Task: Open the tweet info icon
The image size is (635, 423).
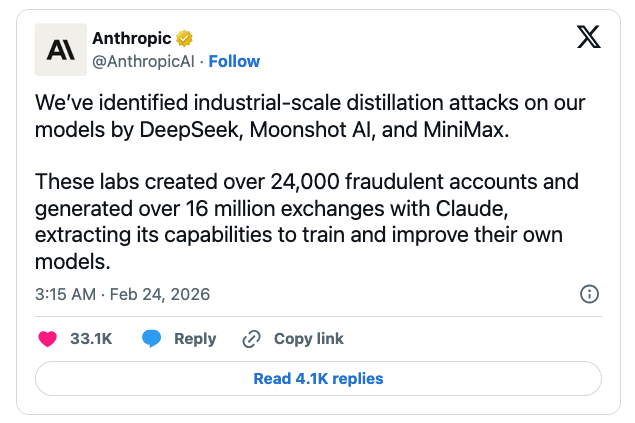Action: tap(590, 294)
